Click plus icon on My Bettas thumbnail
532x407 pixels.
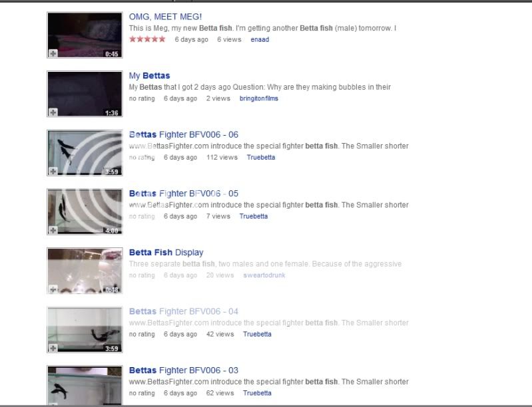(x=53, y=112)
